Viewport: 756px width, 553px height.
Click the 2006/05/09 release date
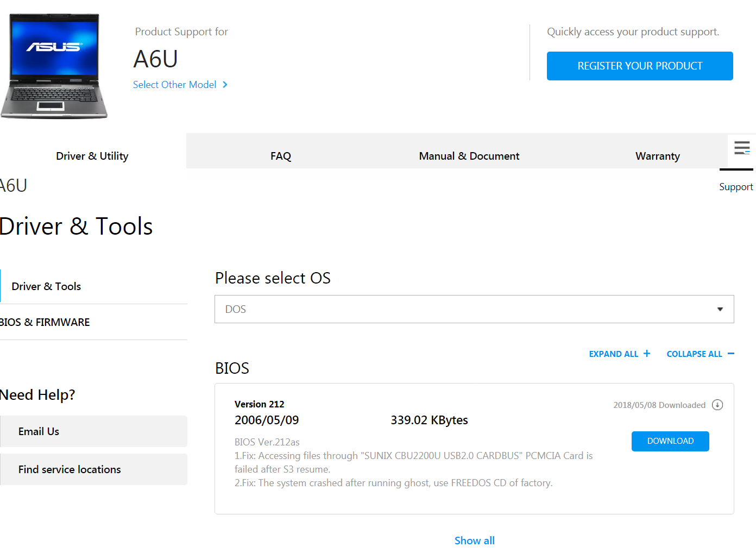267,420
